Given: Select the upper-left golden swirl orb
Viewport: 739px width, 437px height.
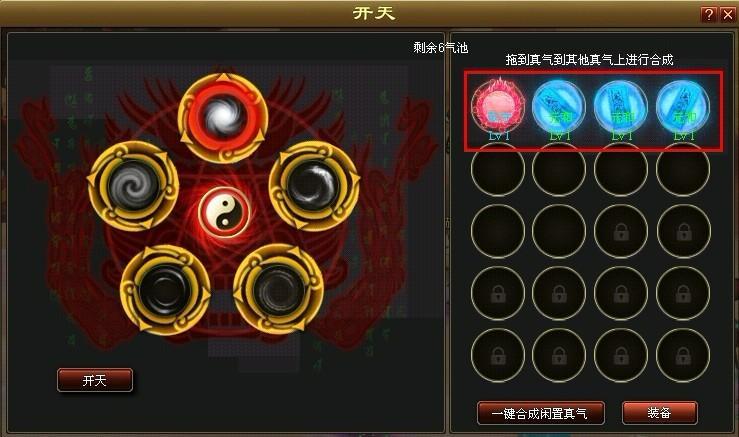Looking at the screenshot, I should (x=133, y=186).
